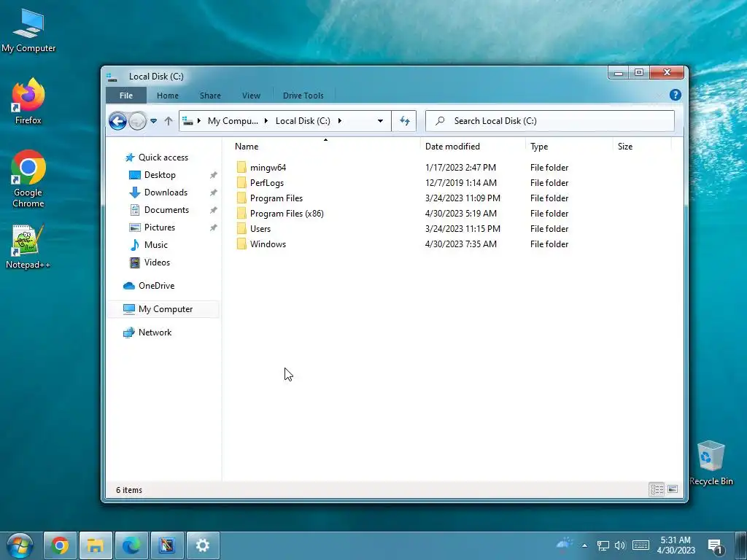The image size is (747, 560).
Task: Open the notification center icon
Action: 715,546
